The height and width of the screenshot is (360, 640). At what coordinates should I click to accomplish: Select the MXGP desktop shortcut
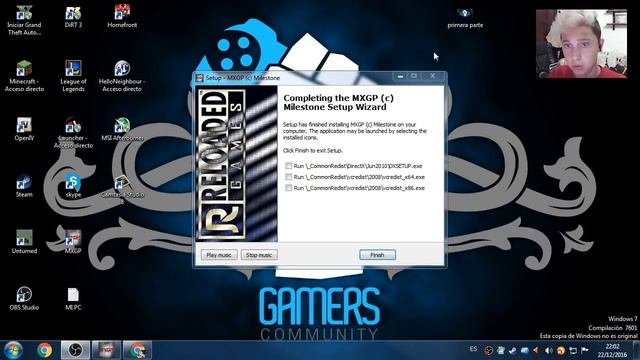(x=73, y=242)
